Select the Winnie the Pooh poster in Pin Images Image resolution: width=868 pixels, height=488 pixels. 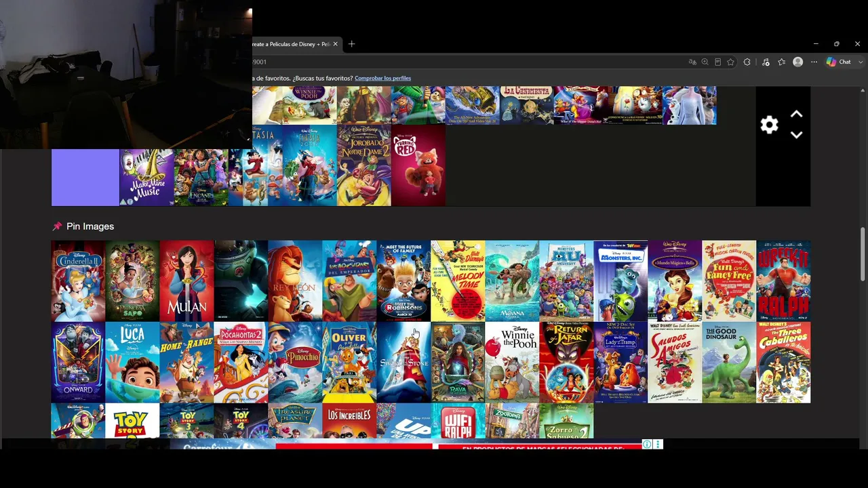(x=512, y=363)
